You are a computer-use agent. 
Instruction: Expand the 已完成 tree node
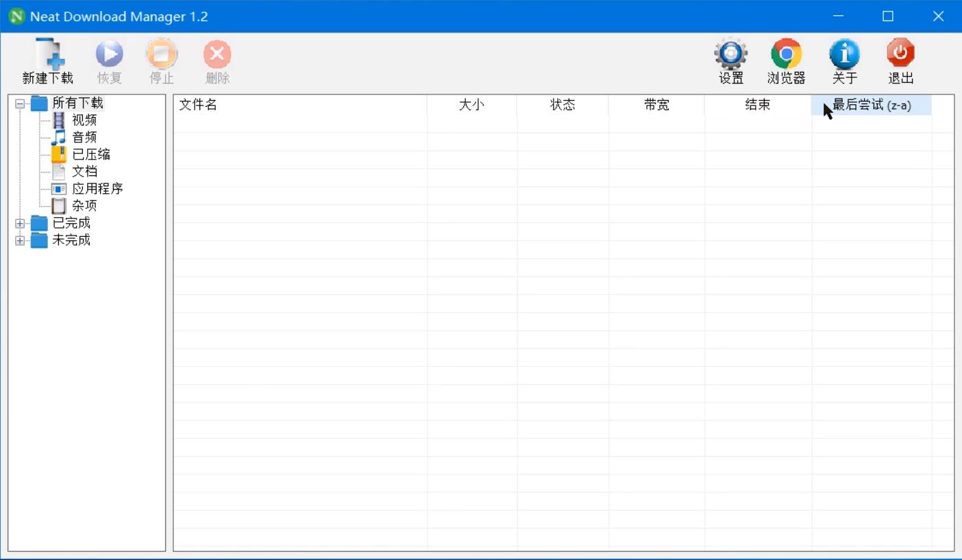tap(20, 223)
